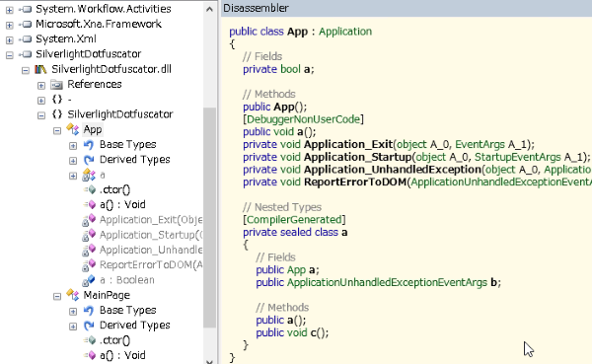Click the '-' namespace braces icon
592x364 pixels.
[57, 100]
